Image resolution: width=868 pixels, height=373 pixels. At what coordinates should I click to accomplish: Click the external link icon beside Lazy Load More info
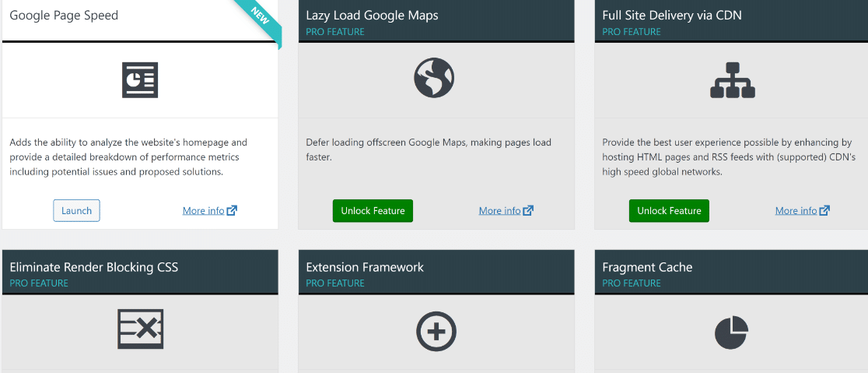coord(528,210)
